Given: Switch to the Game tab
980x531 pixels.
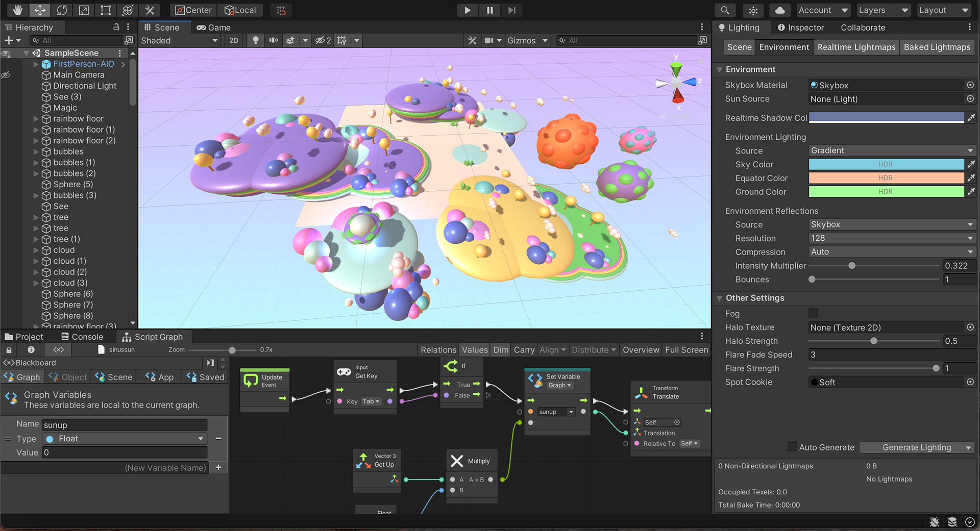Looking at the screenshot, I should (214, 28).
